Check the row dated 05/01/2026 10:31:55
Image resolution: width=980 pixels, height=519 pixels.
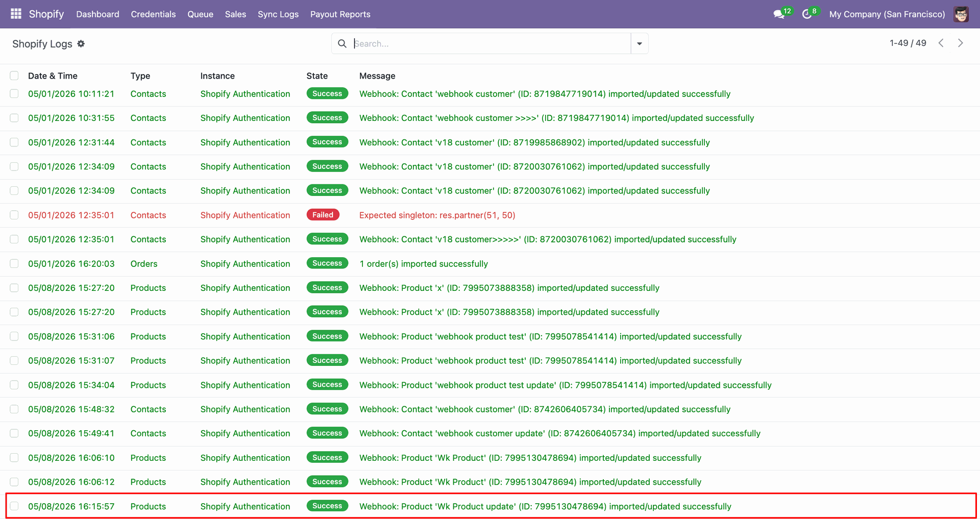tap(14, 118)
